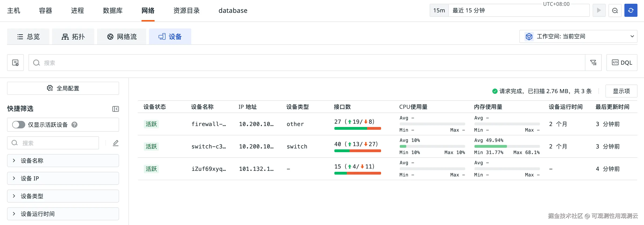Open the 工作空间 workspace dropdown
This screenshot has width=644, height=225.
[578, 36]
